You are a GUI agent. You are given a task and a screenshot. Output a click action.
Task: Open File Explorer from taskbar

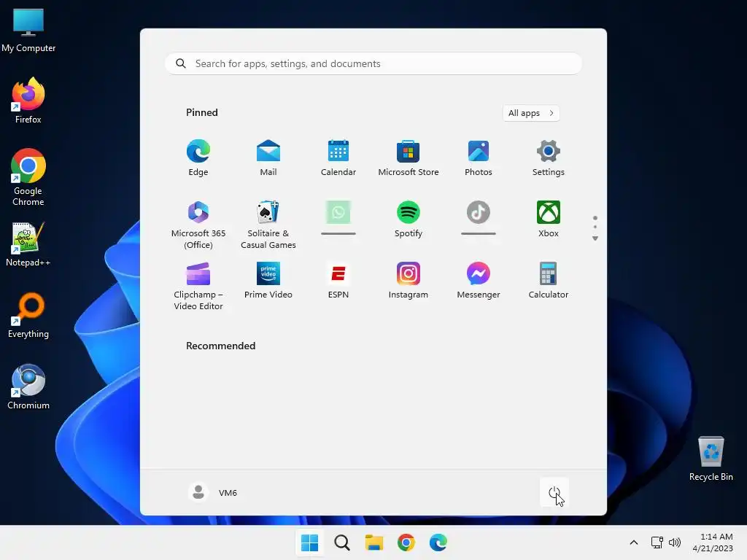click(374, 542)
